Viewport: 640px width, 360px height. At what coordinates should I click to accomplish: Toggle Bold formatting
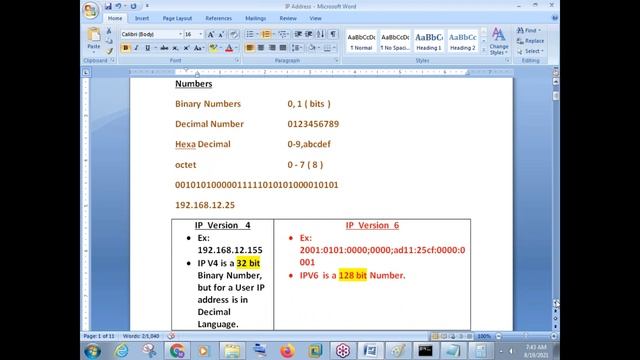[x=126, y=48]
